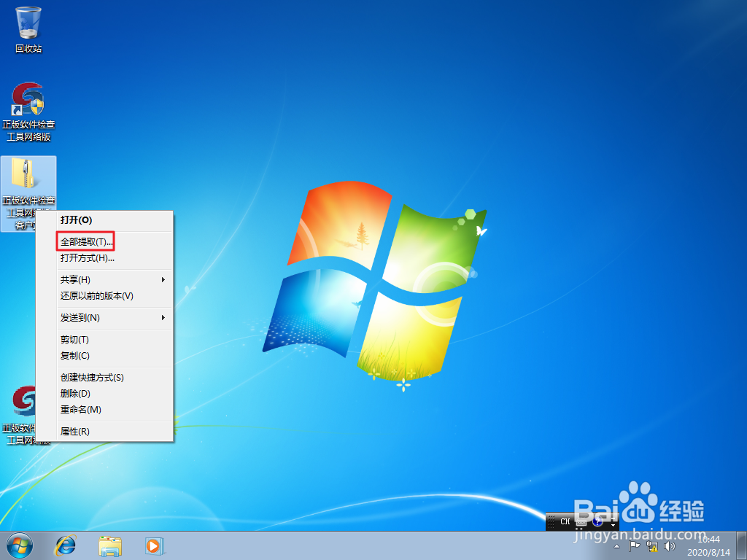The image size is (747, 560).
Task: Click the volume speaker tray icon
Action: click(670, 546)
